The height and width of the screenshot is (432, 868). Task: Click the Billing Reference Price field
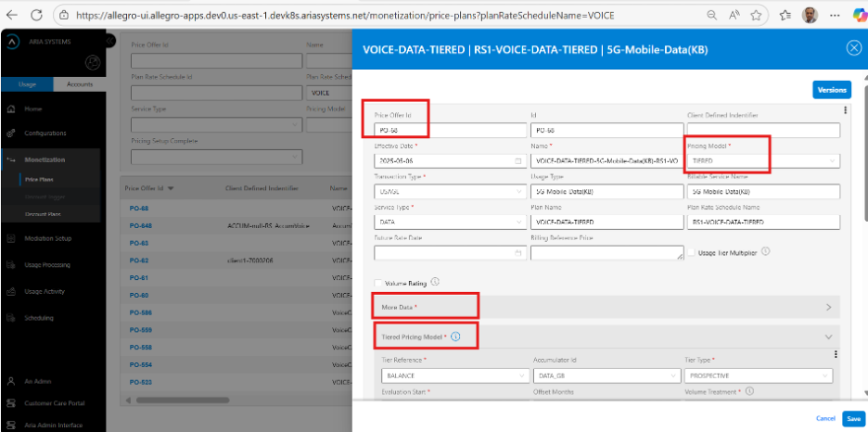(x=605, y=252)
